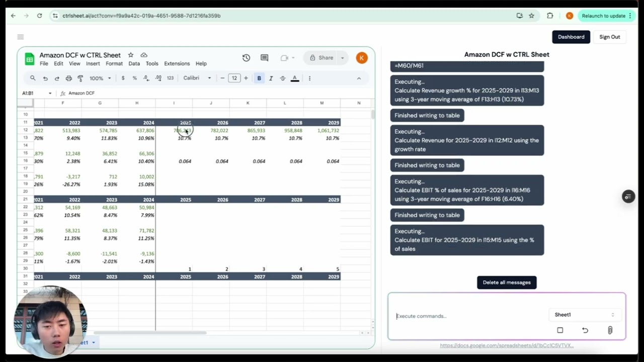Screen dimensions: 644x362
Task: Open the View menu
Action: click(x=74, y=64)
